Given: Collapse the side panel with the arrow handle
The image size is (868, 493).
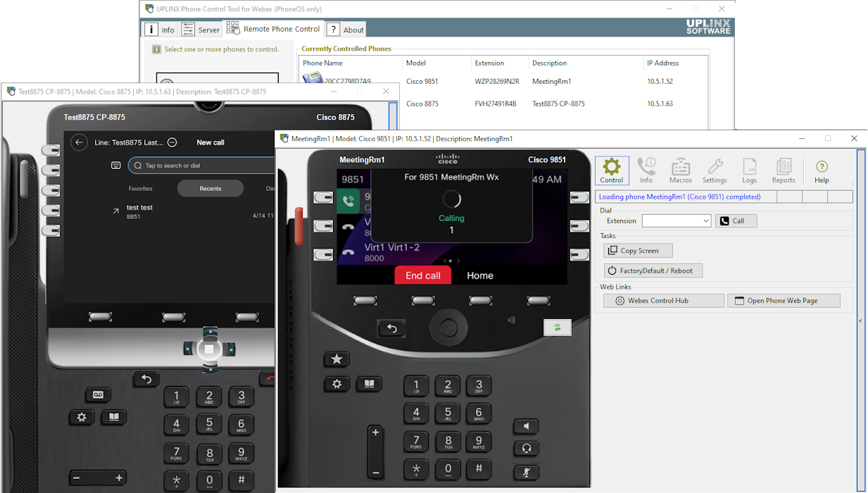Looking at the screenshot, I should click(860, 320).
